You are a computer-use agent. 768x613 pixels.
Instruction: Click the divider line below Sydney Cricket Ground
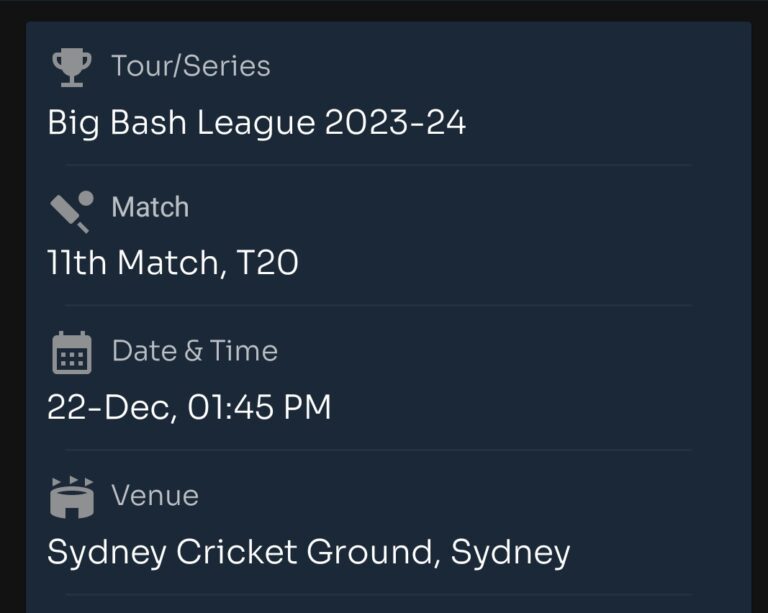(378, 594)
